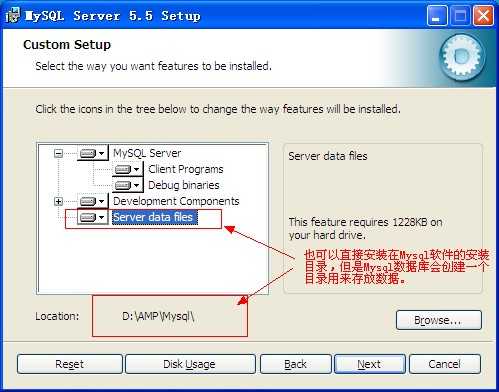Click the installer icon in title bar
Screen dimensions: 499x392
(13, 16)
